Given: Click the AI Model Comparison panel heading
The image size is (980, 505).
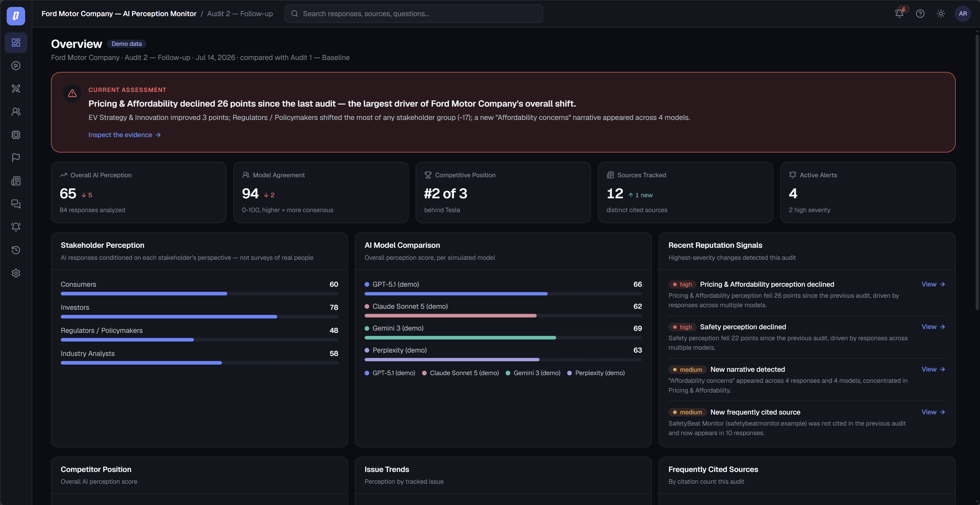Looking at the screenshot, I should click(402, 245).
